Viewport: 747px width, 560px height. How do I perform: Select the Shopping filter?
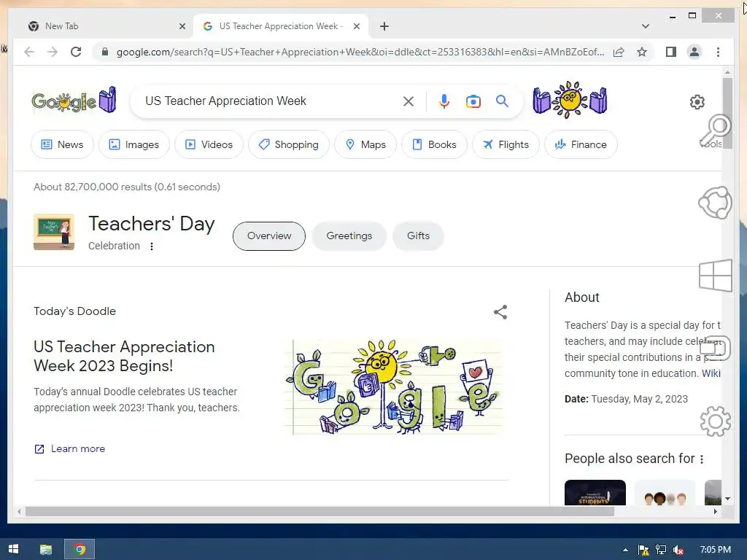pos(289,144)
